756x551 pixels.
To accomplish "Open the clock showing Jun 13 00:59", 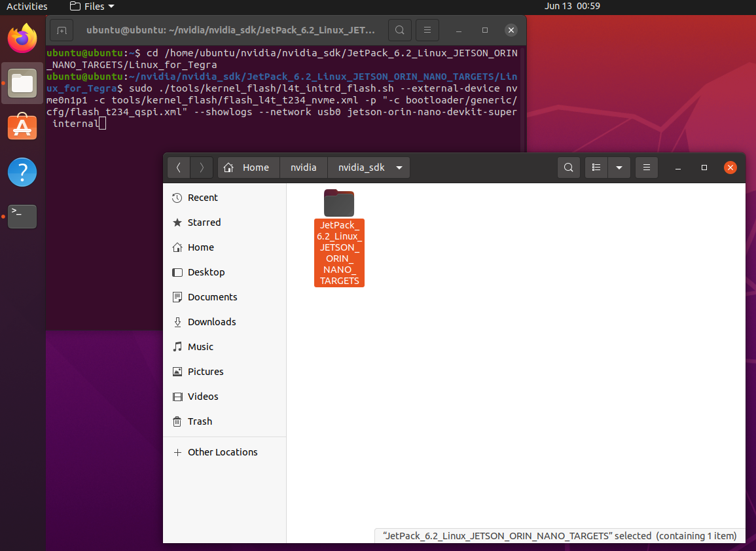I will click(x=572, y=7).
